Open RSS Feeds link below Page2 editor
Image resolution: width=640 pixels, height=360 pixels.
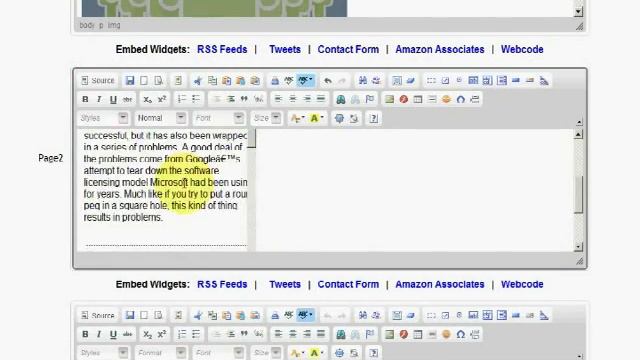coord(222,284)
